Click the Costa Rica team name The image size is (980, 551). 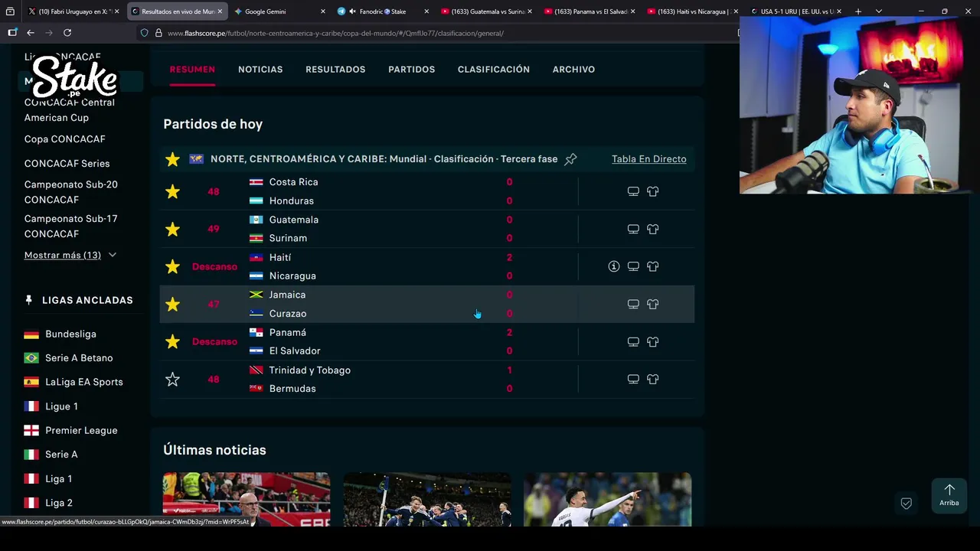293,182
